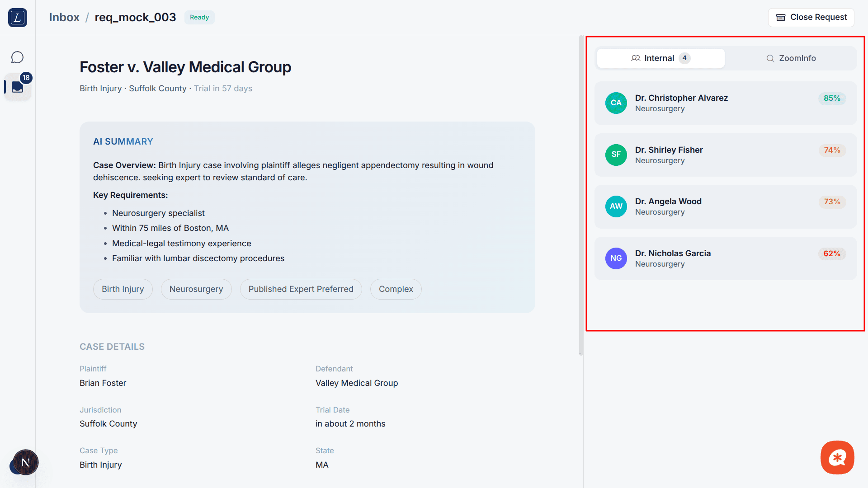Select the Birth Injury tag

[x=123, y=289]
